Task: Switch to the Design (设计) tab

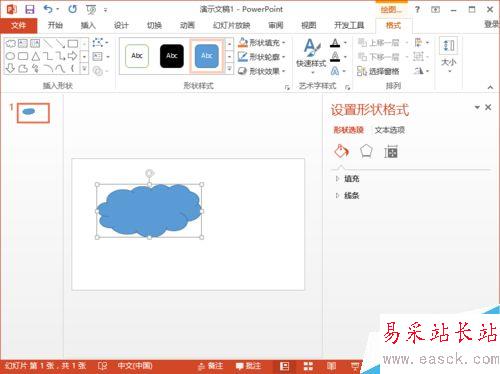Action: pyautogui.click(x=121, y=25)
